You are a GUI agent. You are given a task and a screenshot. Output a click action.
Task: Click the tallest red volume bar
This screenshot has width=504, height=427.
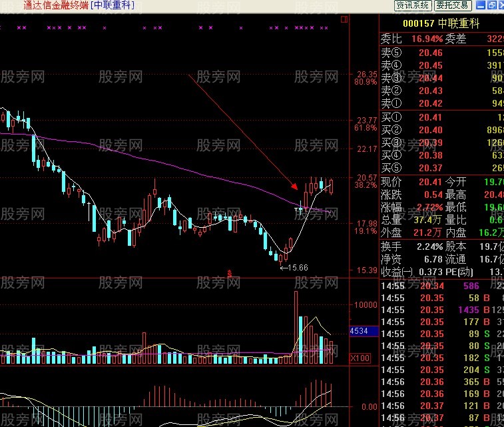[296, 327]
